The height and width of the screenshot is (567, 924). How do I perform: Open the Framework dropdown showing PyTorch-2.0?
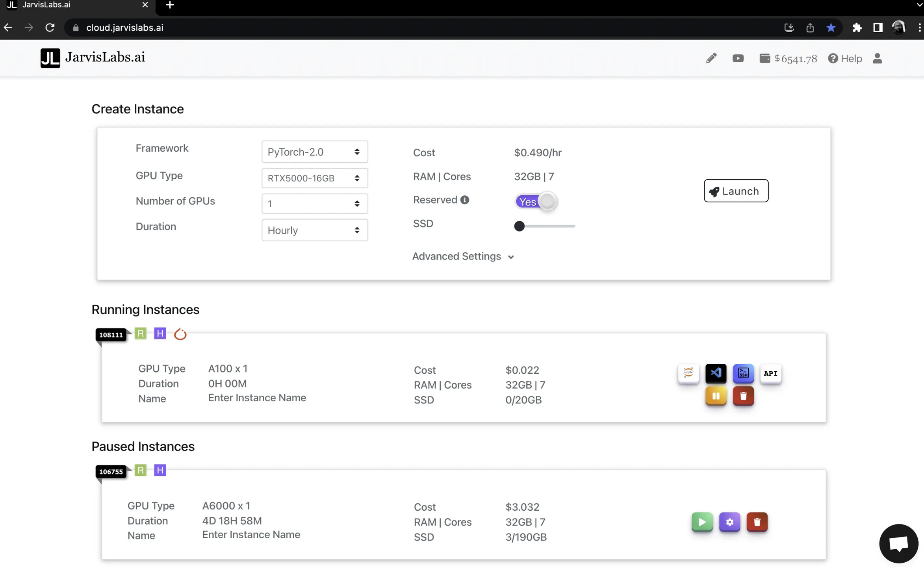click(x=314, y=152)
